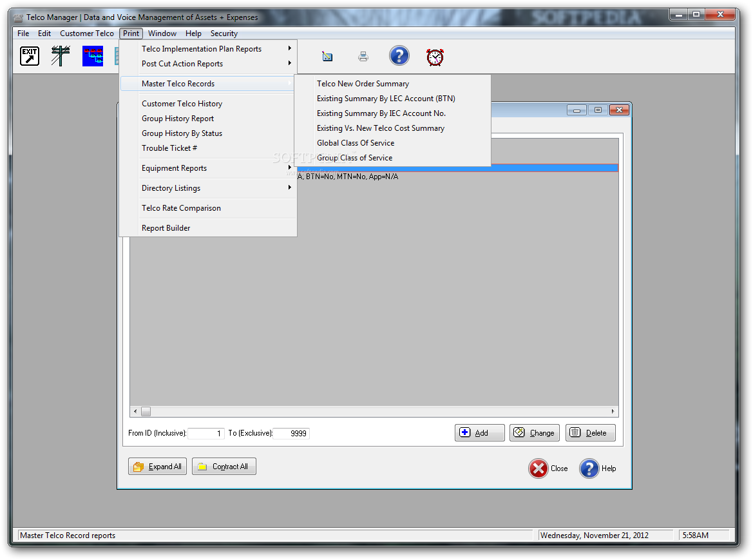Open the telephone pole toolbar icon

coord(61,56)
